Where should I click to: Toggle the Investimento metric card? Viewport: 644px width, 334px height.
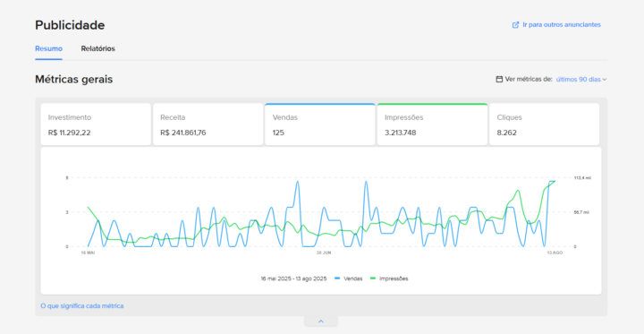point(96,124)
